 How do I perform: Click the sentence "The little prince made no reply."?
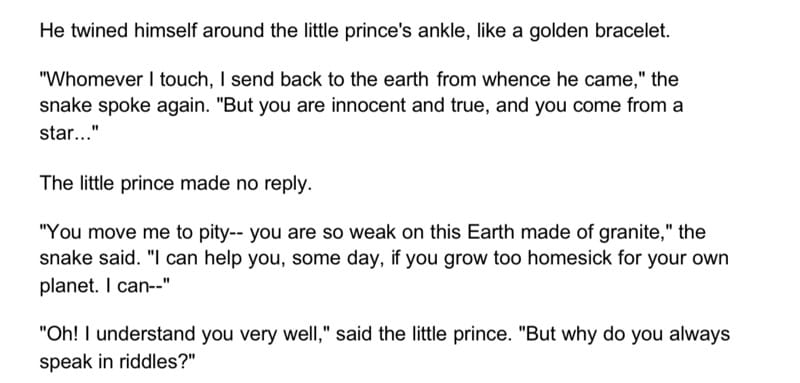coord(176,184)
